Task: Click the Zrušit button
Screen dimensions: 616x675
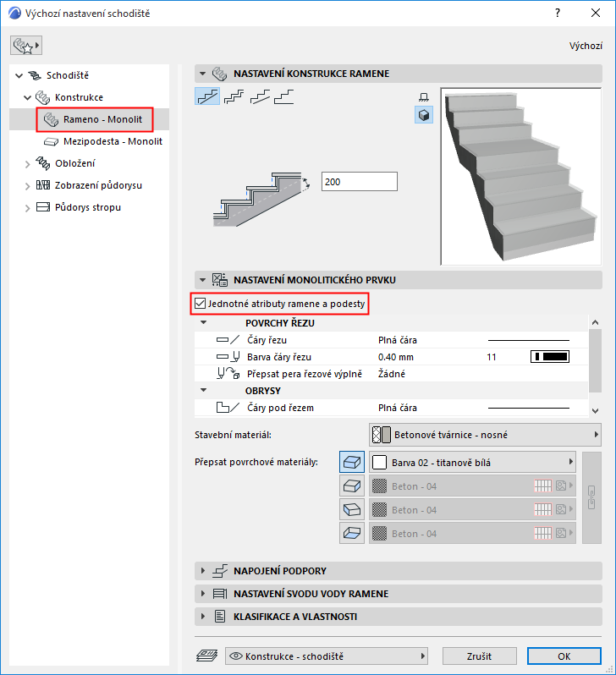Action: coord(480,656)
